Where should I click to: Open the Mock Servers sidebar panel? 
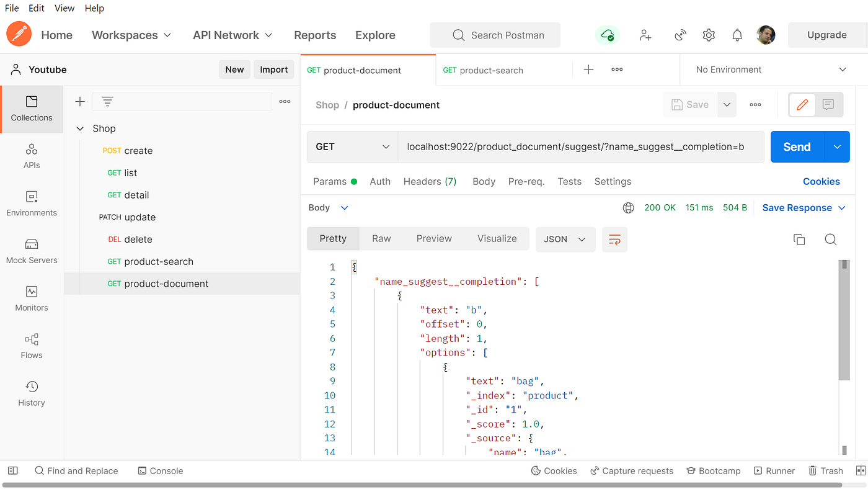32,251
